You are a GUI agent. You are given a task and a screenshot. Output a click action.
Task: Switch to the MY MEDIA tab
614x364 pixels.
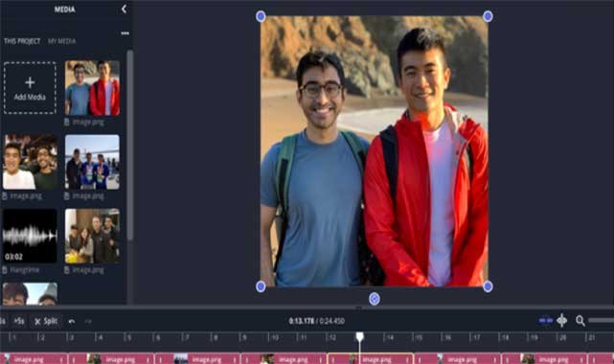[62, 41]
